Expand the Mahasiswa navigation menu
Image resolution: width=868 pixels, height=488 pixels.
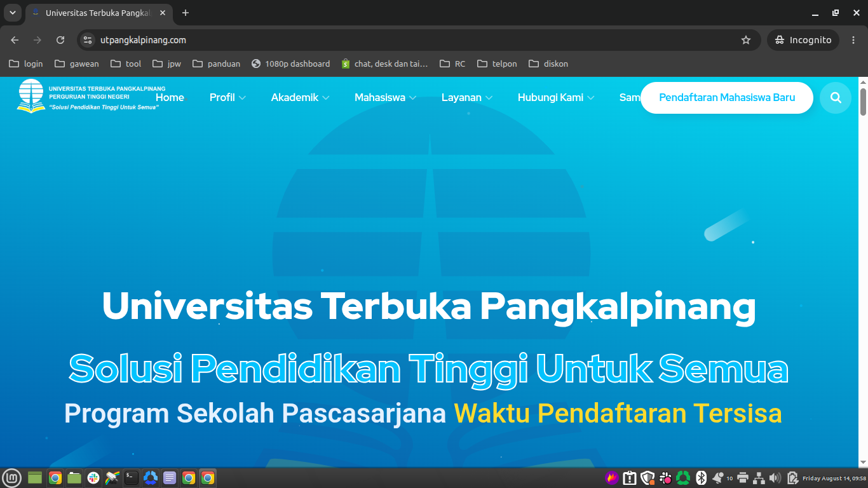385,97
